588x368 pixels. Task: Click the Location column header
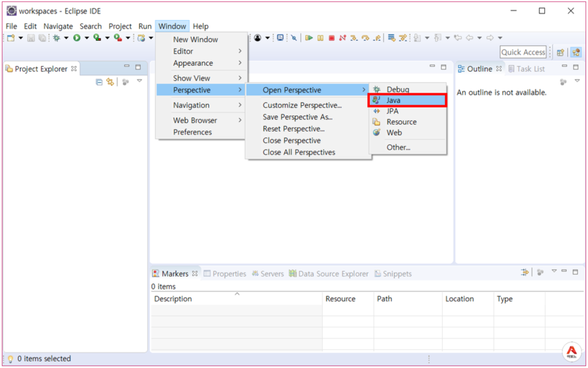coord(468,299)
